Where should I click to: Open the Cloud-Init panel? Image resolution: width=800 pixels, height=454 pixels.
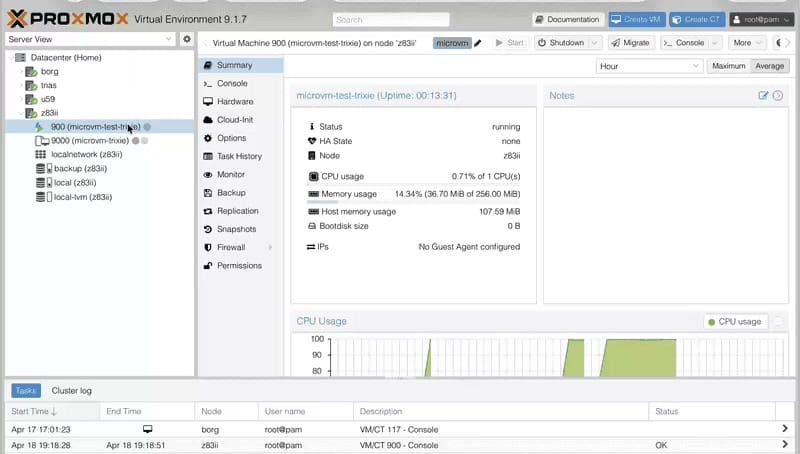tap(234, 120)
